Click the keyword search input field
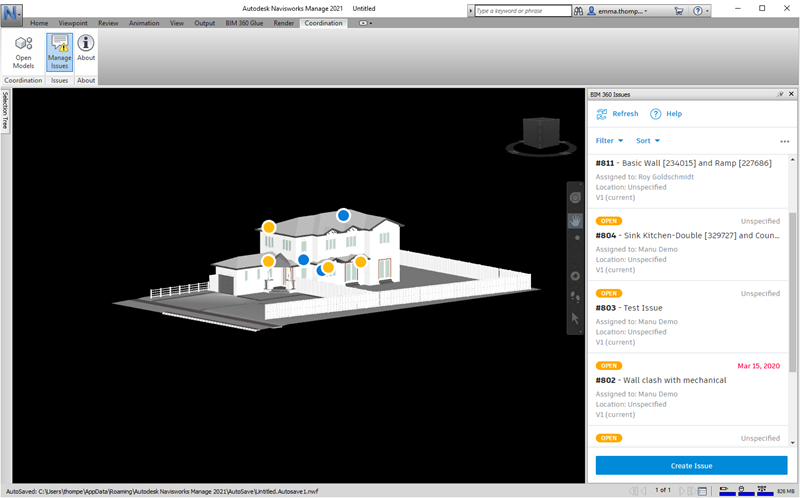 click(523, 11)
